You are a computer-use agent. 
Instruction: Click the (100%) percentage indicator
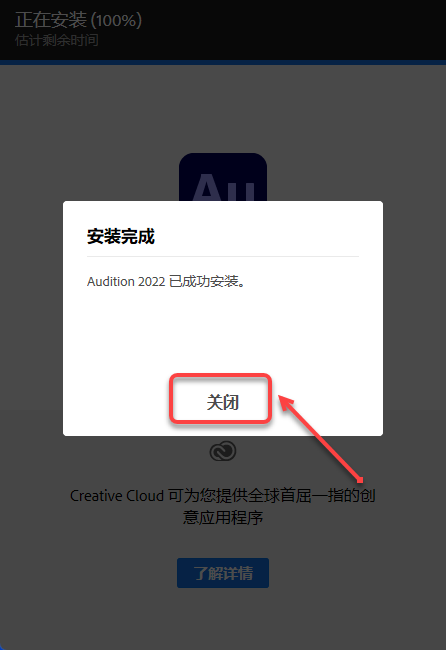116,20
